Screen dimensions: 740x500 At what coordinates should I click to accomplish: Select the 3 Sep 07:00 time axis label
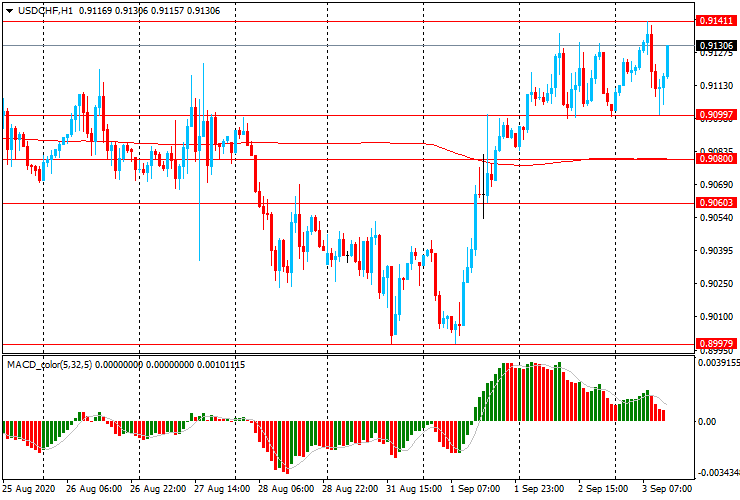pos(667,489)
